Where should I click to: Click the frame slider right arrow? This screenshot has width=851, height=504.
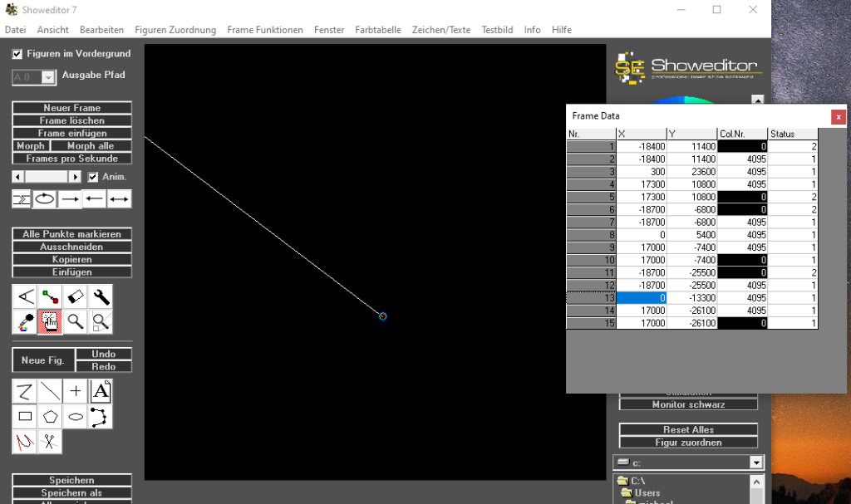pyautogui.click(x=76, y=177)
